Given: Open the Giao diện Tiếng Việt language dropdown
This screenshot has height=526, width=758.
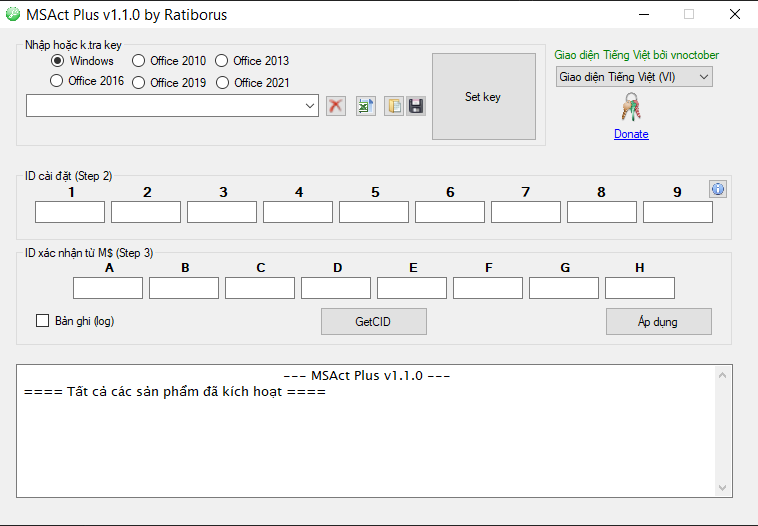Looking at the screenshot, I should pyautogui.click(x=634, y=77).
